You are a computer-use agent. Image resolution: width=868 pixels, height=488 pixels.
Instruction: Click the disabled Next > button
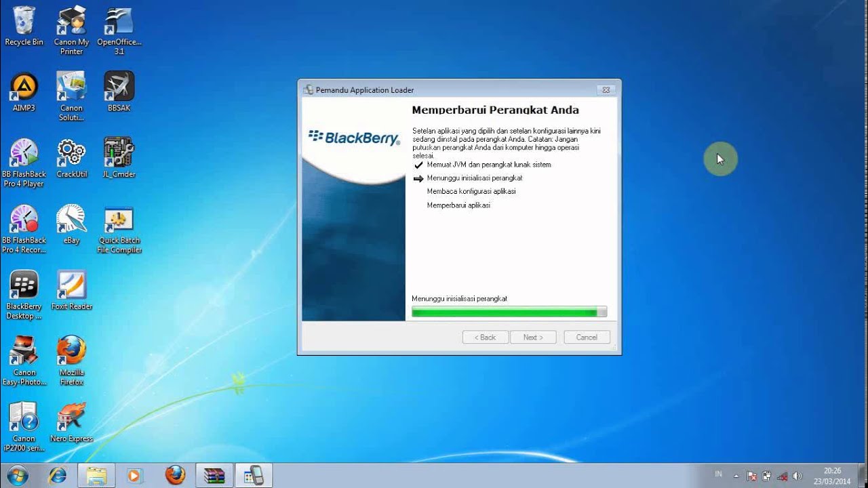point(533,338)
